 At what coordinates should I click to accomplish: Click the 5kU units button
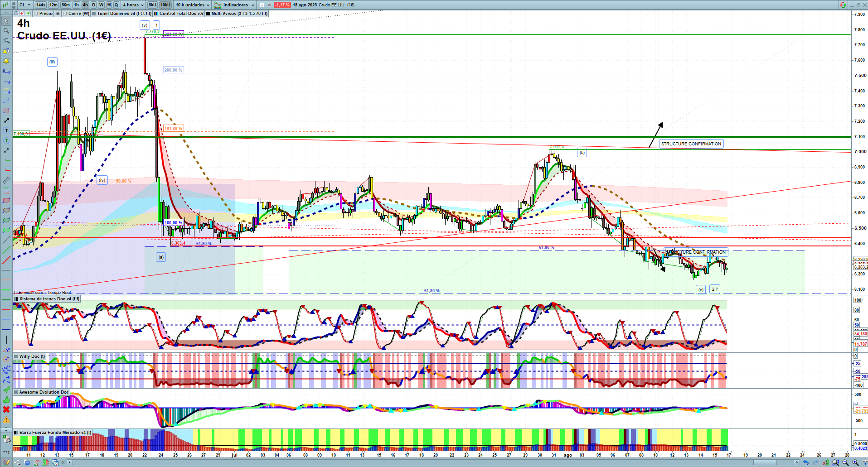(152, 5)
